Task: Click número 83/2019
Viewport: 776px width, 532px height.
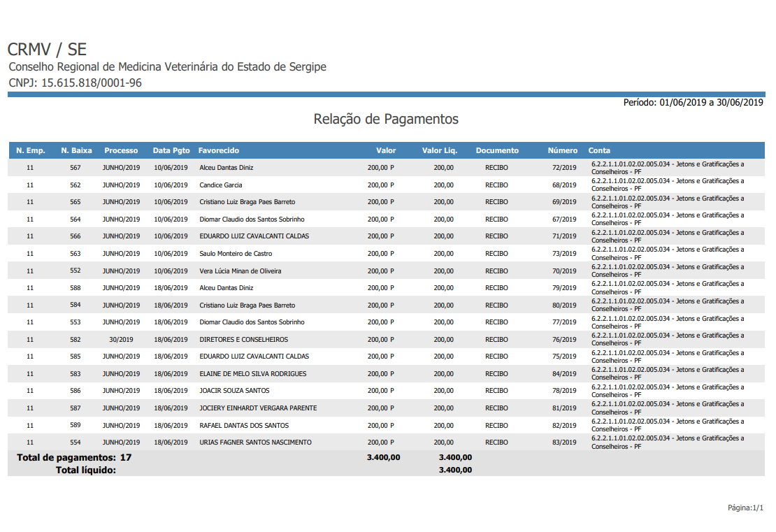Action: coord(565,443)
